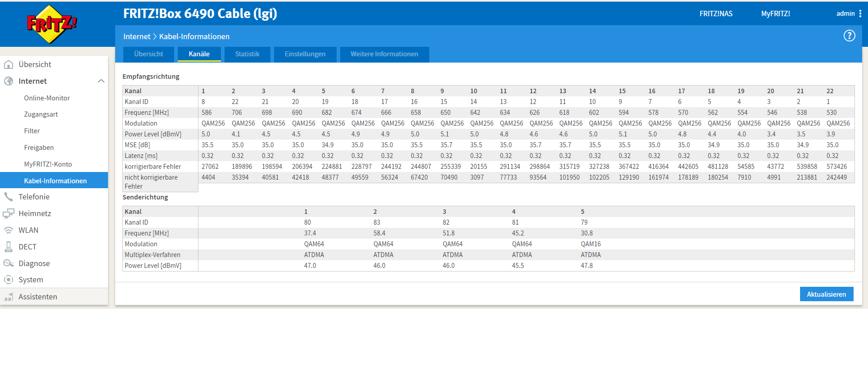This screenshot has height=389, width=868.
Task: Open the help question mark icon
Action: click(849, 36)
